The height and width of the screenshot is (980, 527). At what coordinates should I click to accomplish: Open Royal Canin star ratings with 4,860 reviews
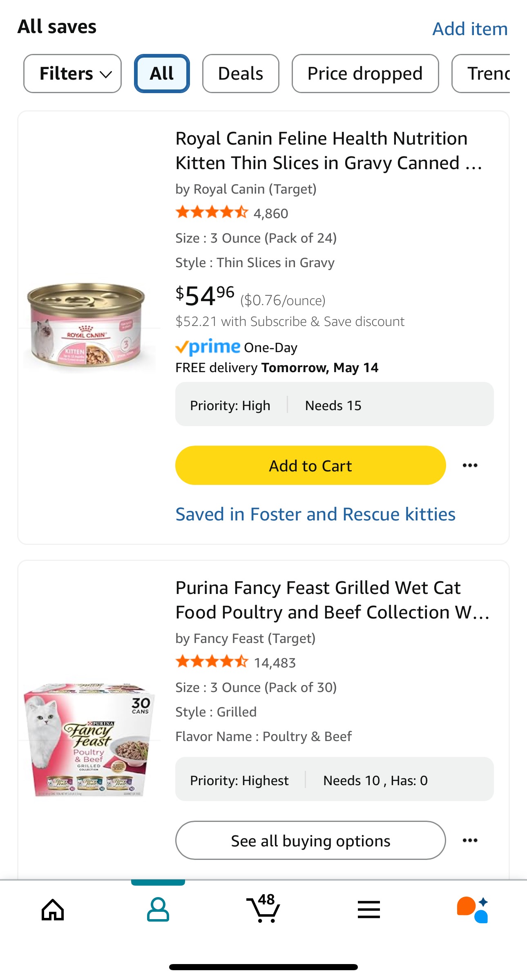(231, 213)
